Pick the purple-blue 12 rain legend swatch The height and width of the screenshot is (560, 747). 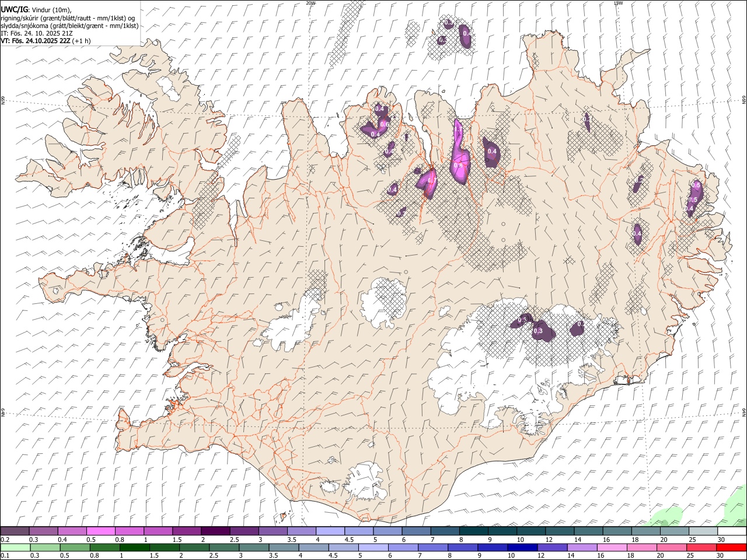coord(551,547)
